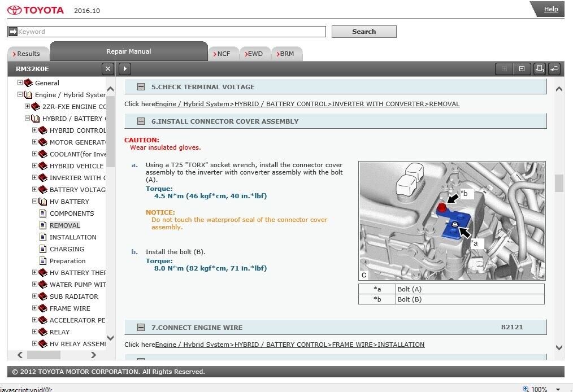The image size is (573, 392).
Task: Click the Keyword search field
Action: coord(171,32)
